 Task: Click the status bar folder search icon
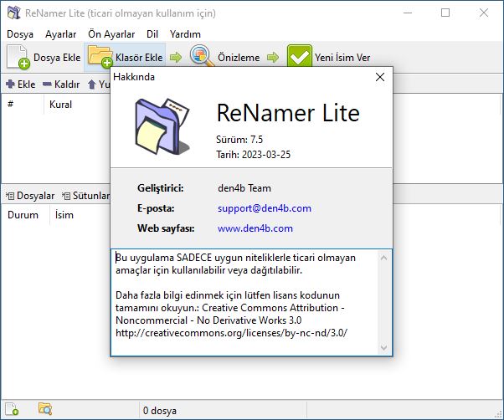point(45,409)
